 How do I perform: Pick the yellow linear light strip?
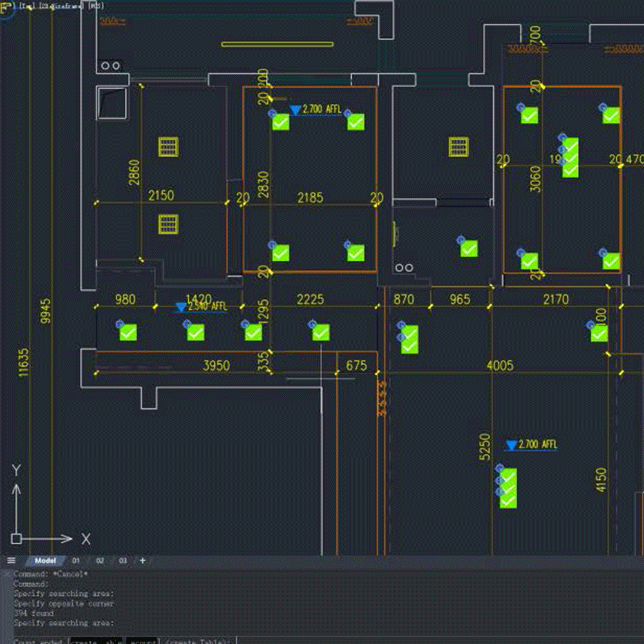pyautogui.click(x=277, y=44)
